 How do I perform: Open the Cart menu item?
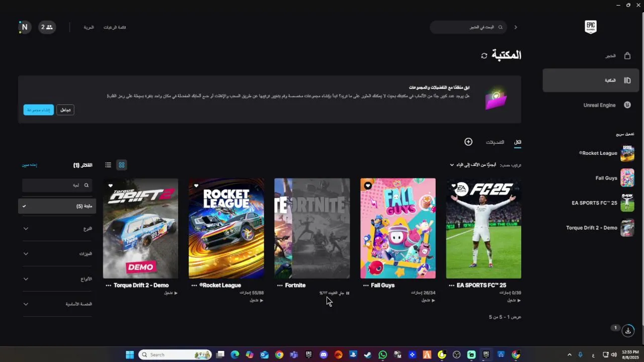point(89,27)
